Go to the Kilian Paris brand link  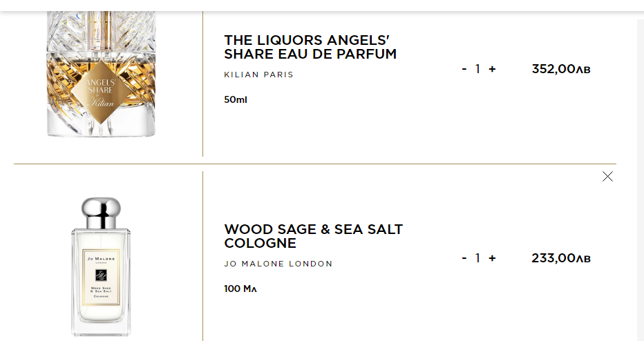pos(258,75)
